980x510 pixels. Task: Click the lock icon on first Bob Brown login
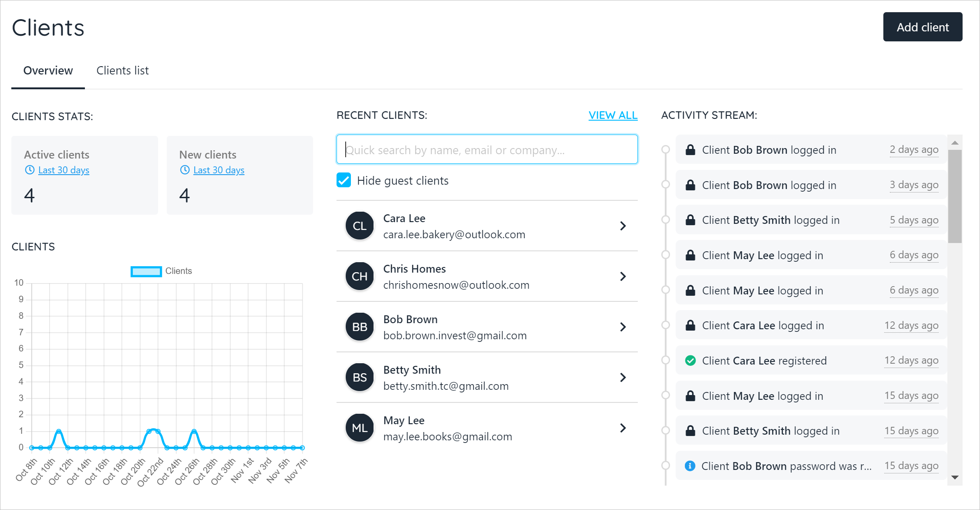[x=690, y=150]
